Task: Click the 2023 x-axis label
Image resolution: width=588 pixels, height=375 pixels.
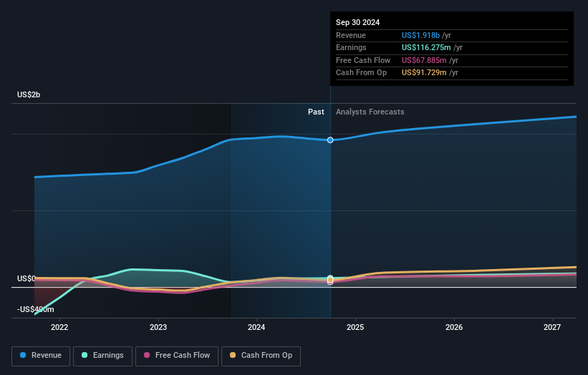Action: 158,328
